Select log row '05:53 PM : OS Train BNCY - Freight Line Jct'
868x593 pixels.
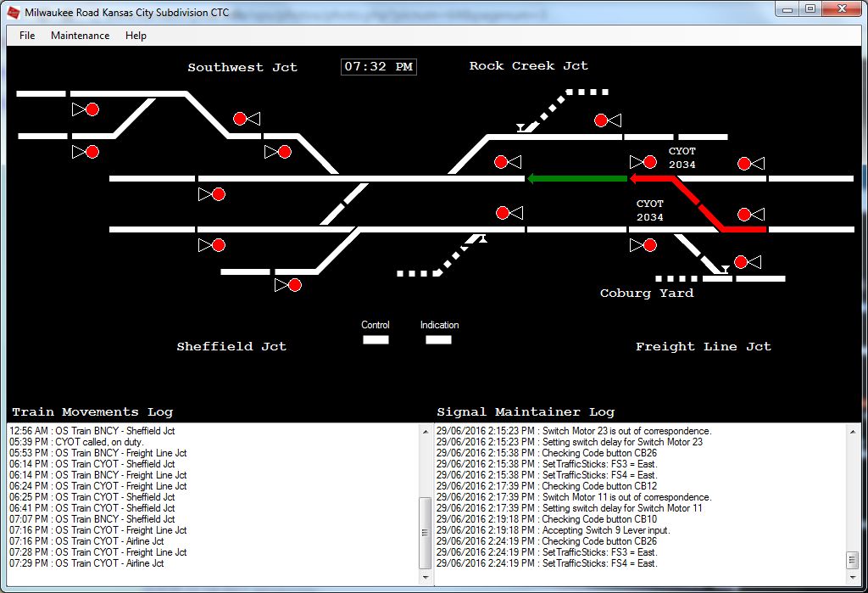[x=98, y=453]
